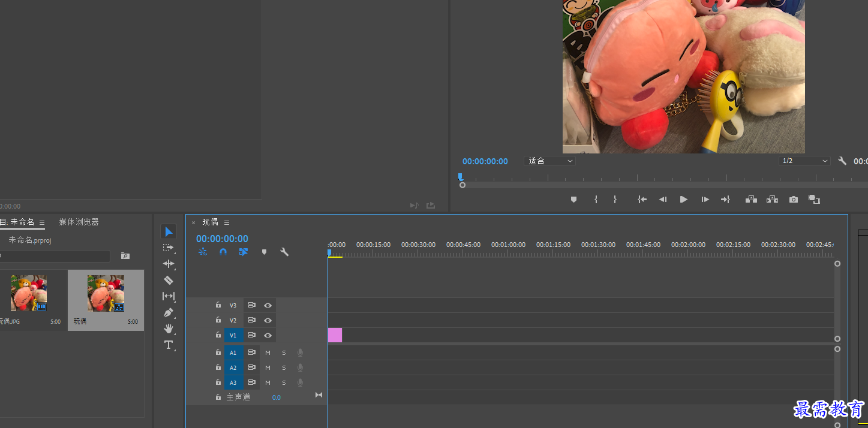Solo the A2 track
The image size is (868, 428).
[x=284, y=368]
